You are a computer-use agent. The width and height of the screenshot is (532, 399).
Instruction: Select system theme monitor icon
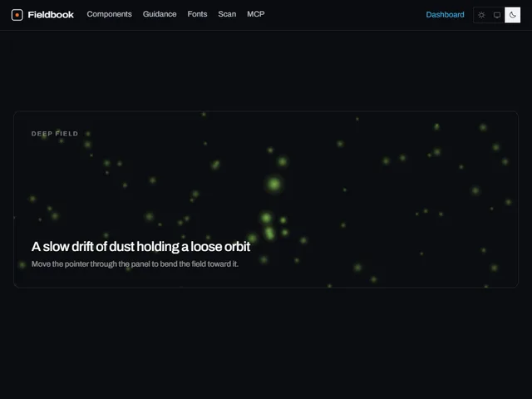coord(497,15)
